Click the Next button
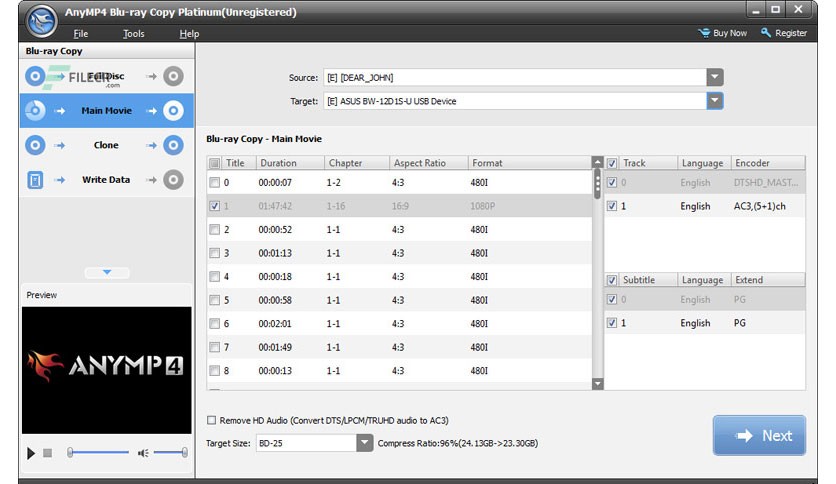The image size is (836, 484). tap(759, 435)
